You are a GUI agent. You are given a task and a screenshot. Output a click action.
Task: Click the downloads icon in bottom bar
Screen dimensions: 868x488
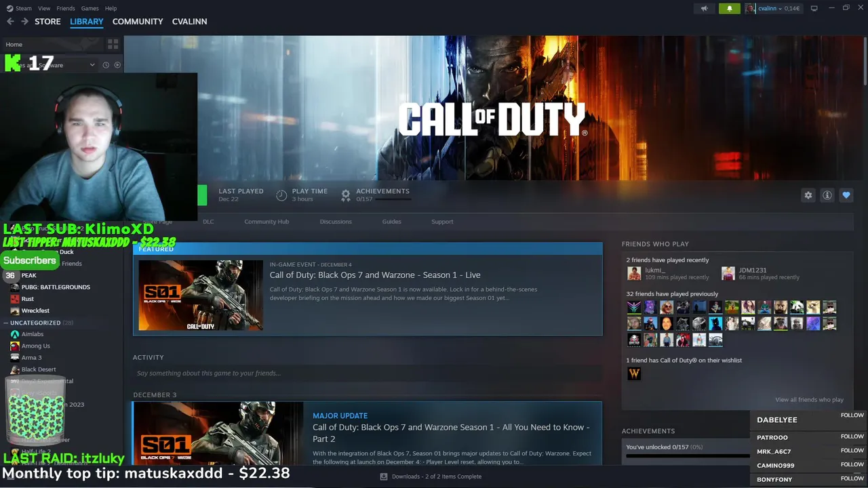pyautogui.click(x=384, y=476)
